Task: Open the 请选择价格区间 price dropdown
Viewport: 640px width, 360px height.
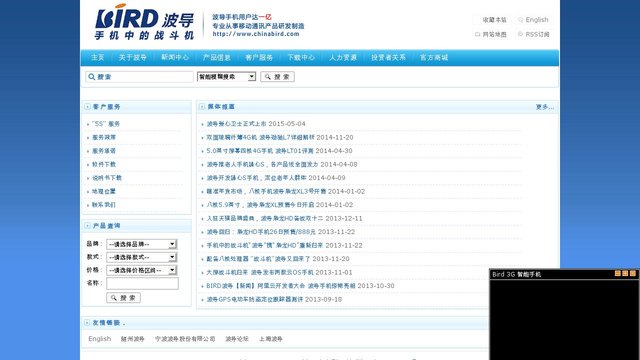Action: (x=142, y=270)
